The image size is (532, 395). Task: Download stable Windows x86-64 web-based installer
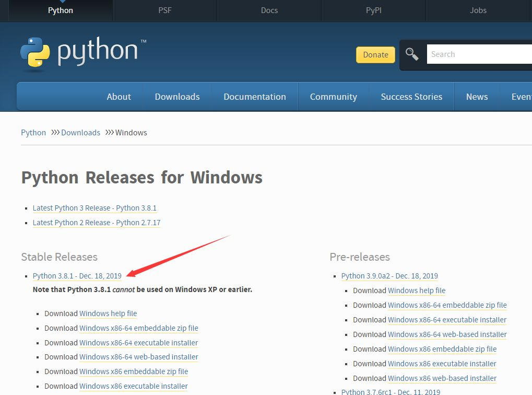139,357
